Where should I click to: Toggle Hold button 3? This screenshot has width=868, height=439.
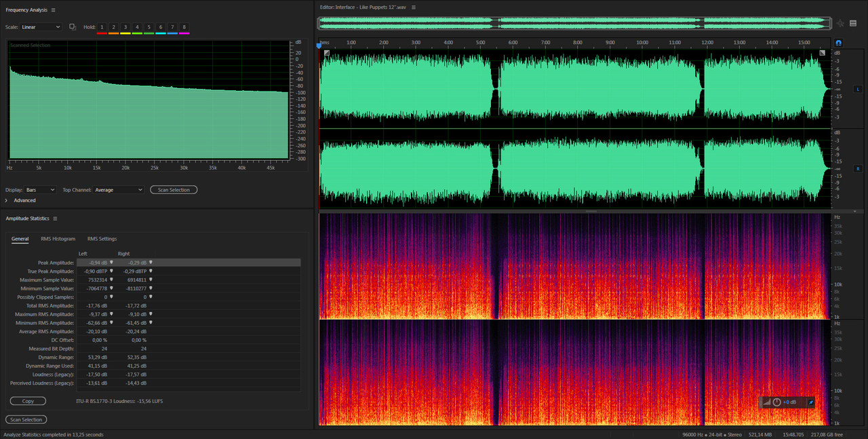click(125, 27)
